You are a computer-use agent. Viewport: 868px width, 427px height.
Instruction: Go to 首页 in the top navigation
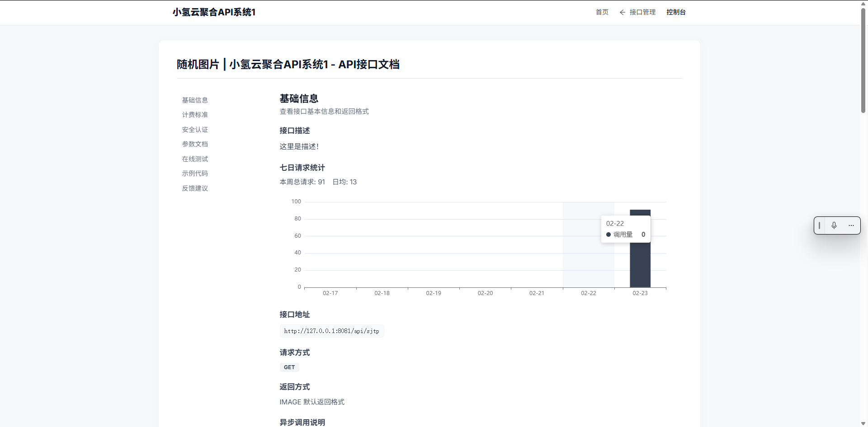click(602, 12)
